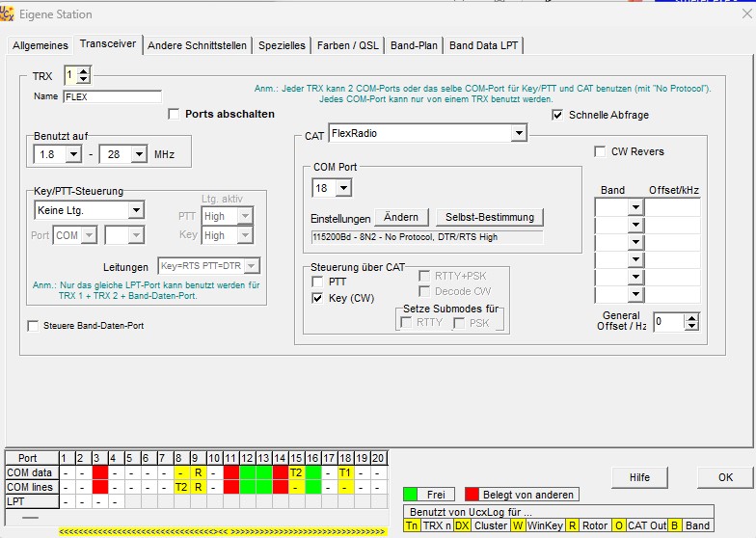Expand the COM Port 18 dropdown

coord(344,188)
